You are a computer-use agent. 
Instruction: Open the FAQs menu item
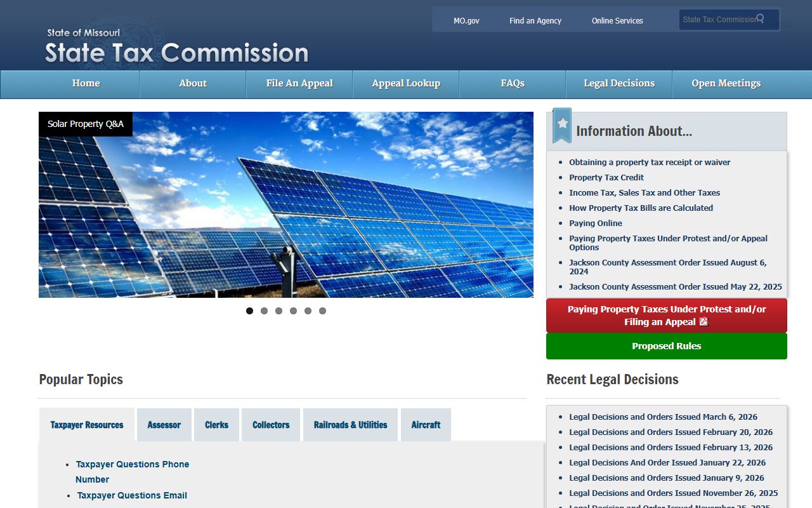click(x=513, y=84)
